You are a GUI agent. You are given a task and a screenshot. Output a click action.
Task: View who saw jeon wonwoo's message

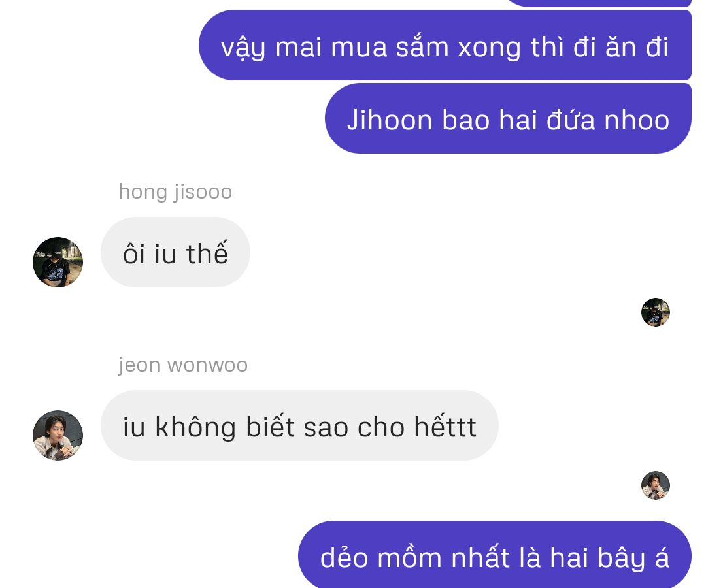pos(655,485)
